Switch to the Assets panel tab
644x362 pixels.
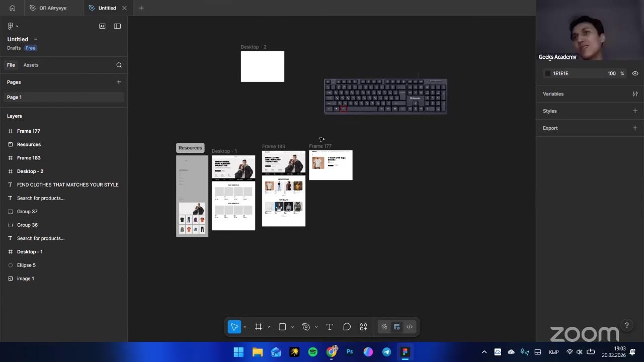(31, 65)
